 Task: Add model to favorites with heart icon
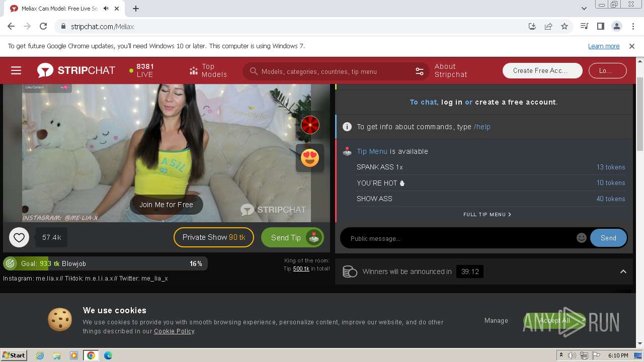[19, 237]
